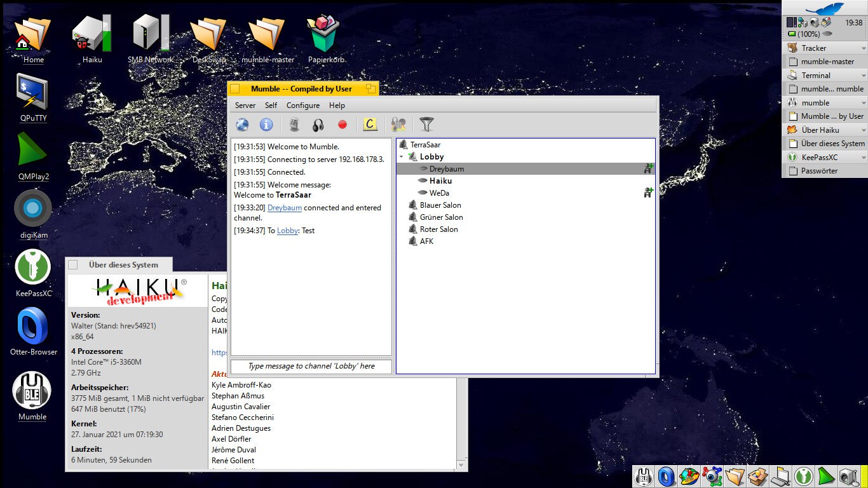Click the Über dieses System window title tab
868x488 pixels.
point(119,265)
